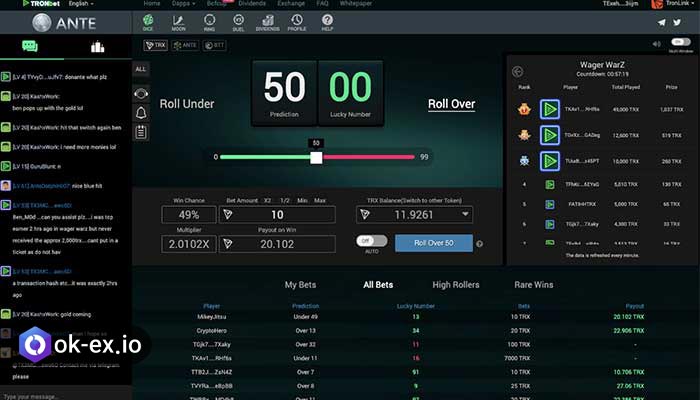Image resolution: width=700 pixels, height=400 pixels.
Task: Click the green slider track section
Action: point(265,157)
